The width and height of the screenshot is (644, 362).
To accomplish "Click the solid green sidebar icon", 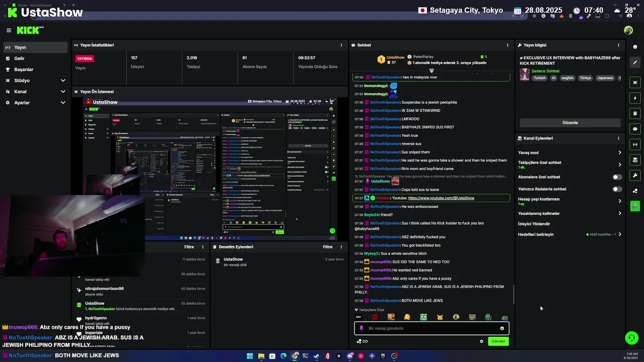I will 635,206.
